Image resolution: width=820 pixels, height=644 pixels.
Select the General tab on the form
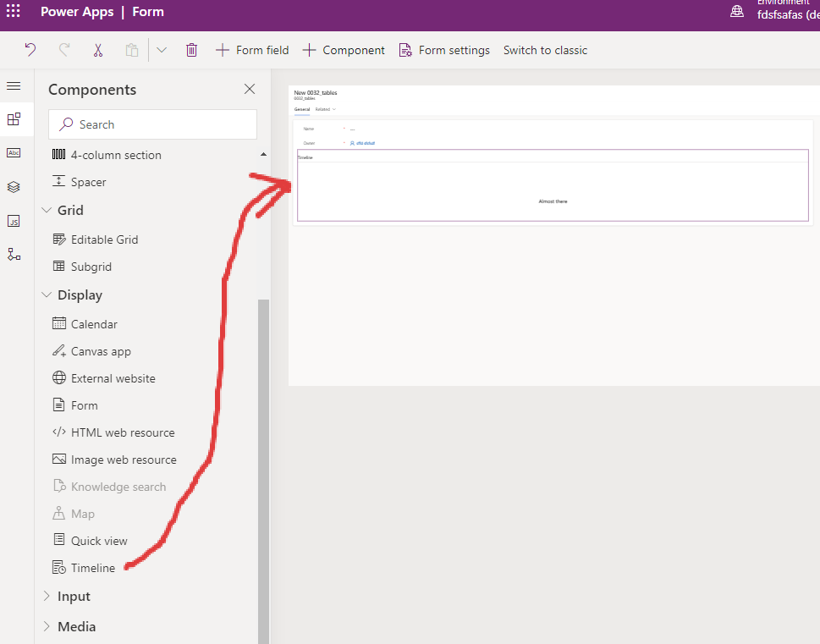tap(302, 109)
